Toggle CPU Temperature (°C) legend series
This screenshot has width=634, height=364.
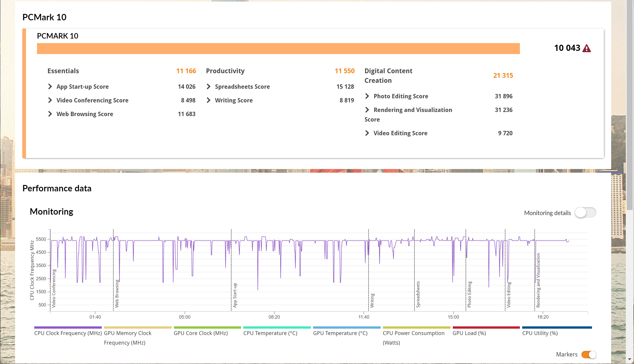pyautogui.click(x=277, y=332)
